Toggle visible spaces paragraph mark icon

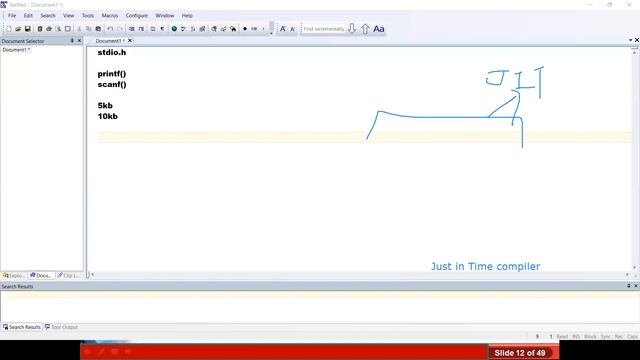click(162, 29)
